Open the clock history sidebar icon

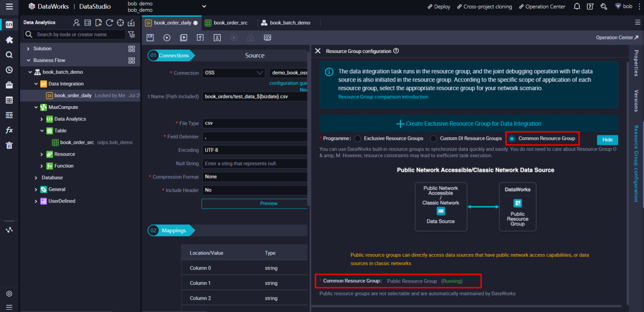(x=9, y=70)
